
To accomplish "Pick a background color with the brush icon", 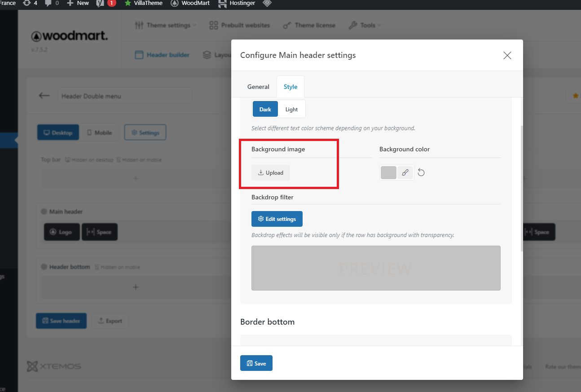I will coord(405,172).
